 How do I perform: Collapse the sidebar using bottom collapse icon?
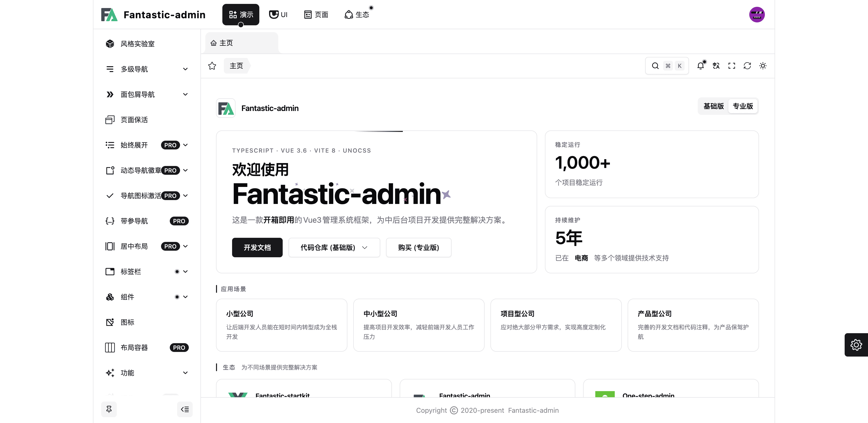[x=185, y=409]
